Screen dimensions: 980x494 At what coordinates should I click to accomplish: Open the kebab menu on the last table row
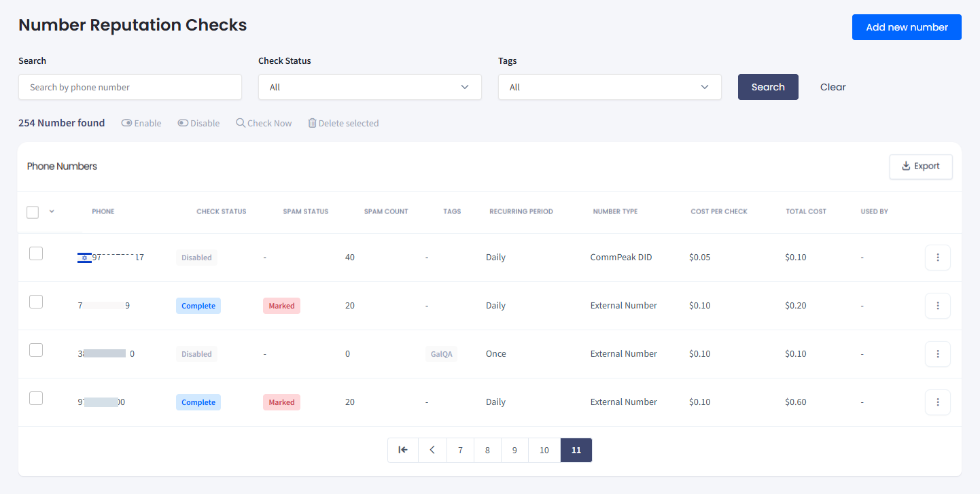point(938,402)
